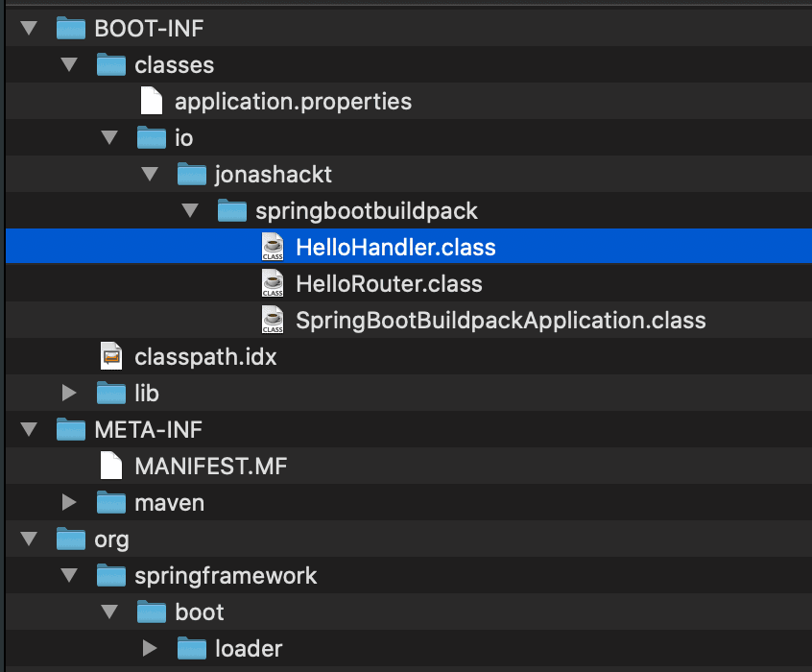Image resolution: width=812 pixels, height=672 pixels.
Task: Collapse the META-INF disclosure triangle
Action: [29, 430]
